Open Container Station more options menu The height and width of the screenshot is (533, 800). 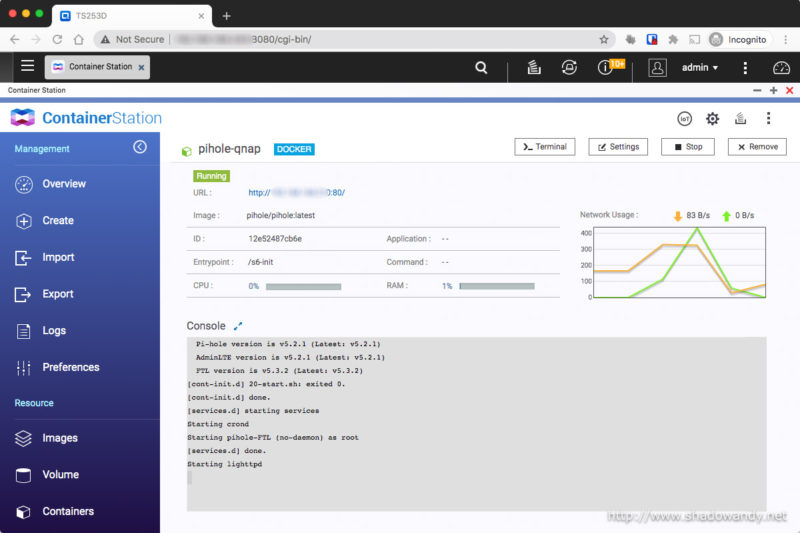768,118
